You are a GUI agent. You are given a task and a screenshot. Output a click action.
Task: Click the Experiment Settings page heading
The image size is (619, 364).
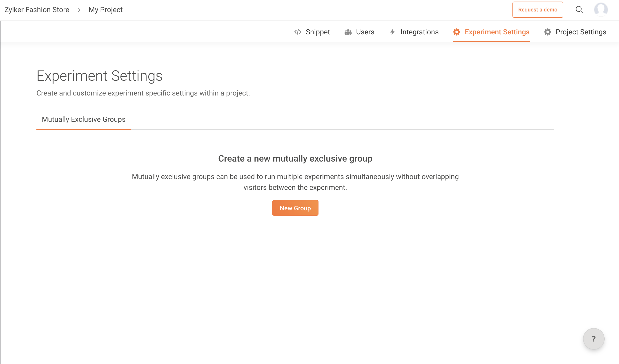(x=100, y=76)
